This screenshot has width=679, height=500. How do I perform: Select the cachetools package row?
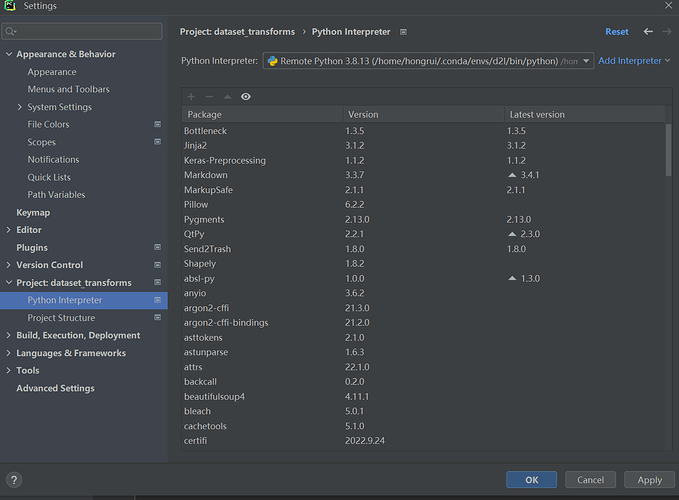click(424, 426)
